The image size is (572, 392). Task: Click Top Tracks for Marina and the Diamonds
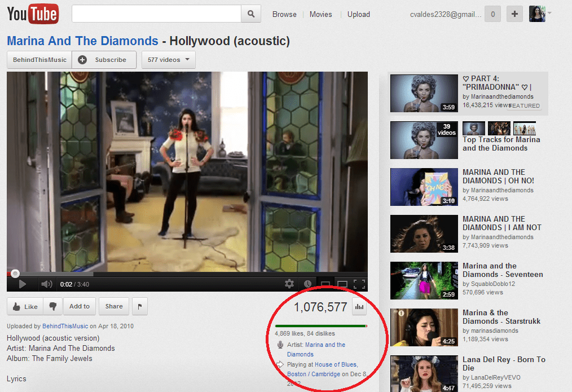[501, 144]
